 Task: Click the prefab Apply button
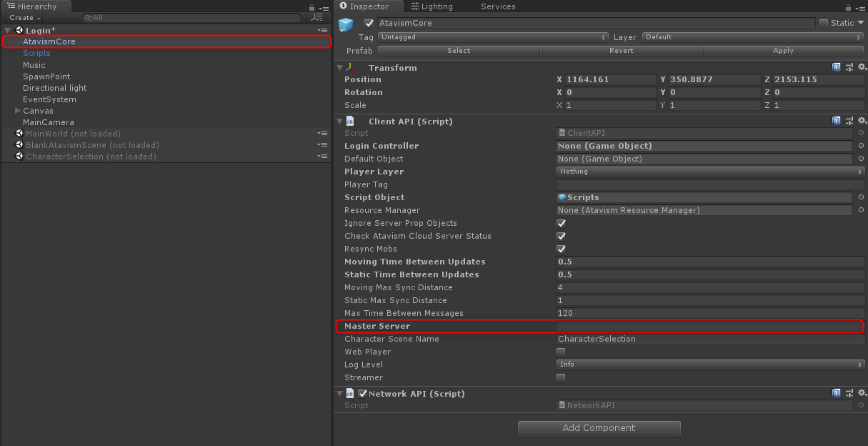tap(783, 51)
